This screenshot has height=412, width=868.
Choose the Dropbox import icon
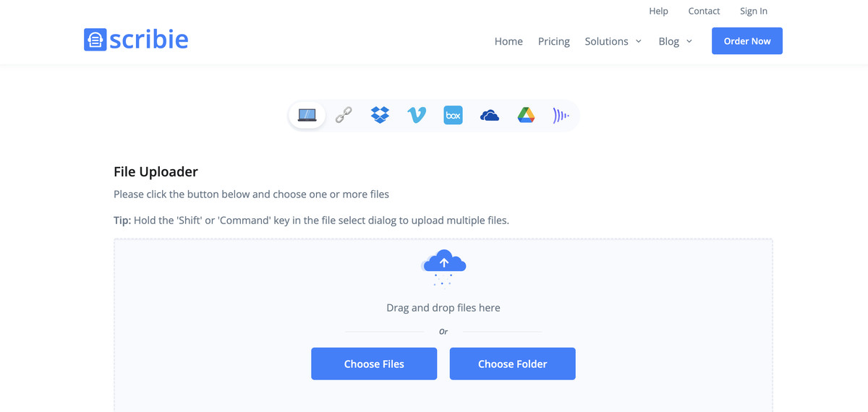[x=380, y=115]
